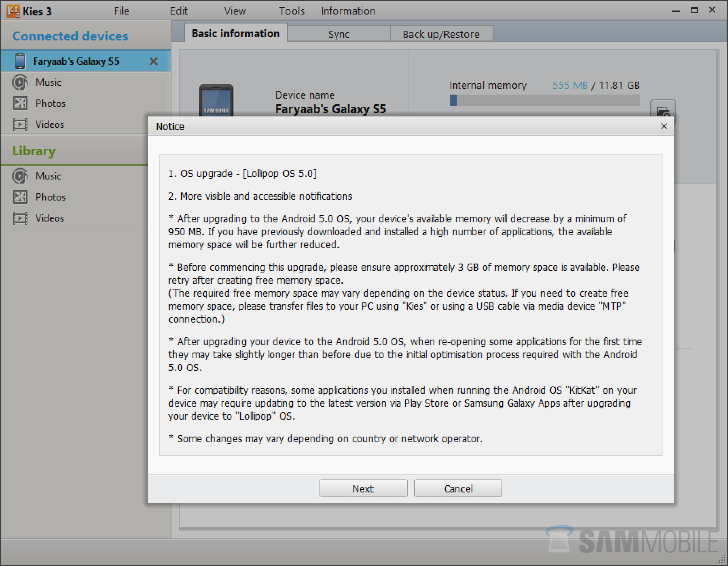Switch to the Back up/Restore tab
Viewport: 728px width, 566px height.
pos(441,34)
